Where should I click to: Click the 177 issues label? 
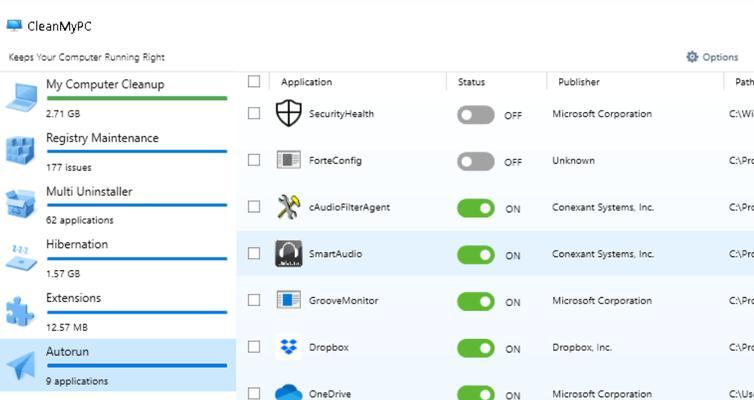(x=69, y=167)
